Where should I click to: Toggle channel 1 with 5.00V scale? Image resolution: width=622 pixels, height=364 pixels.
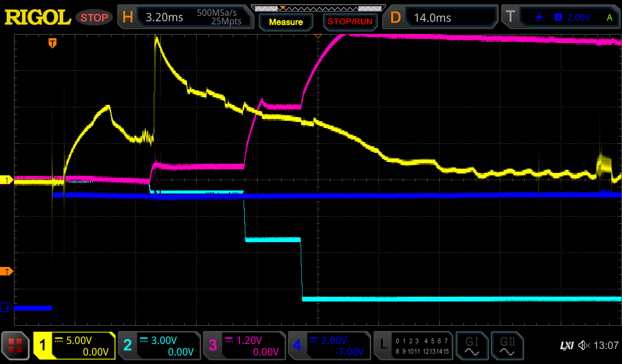(x=74, y=346)
